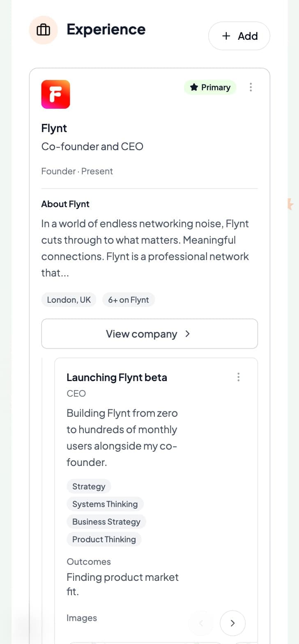Click the star on the Primary badge

point(193,87)
